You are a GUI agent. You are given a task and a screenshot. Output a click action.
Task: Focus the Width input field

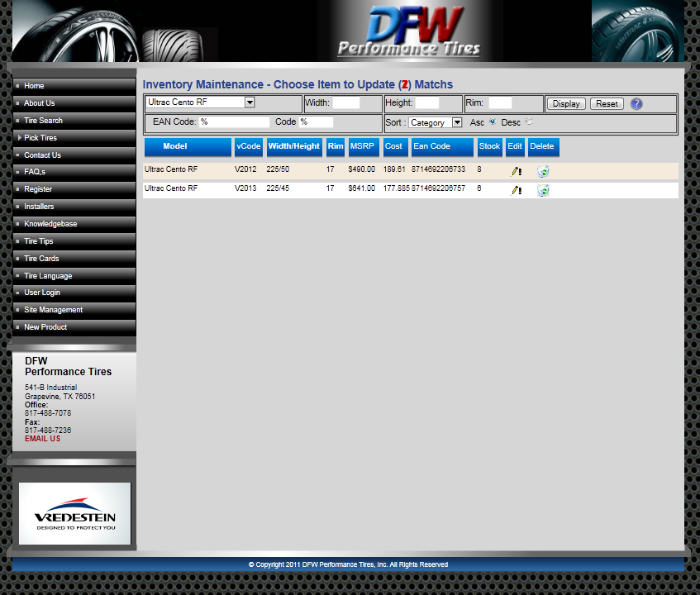click(346, 102)
